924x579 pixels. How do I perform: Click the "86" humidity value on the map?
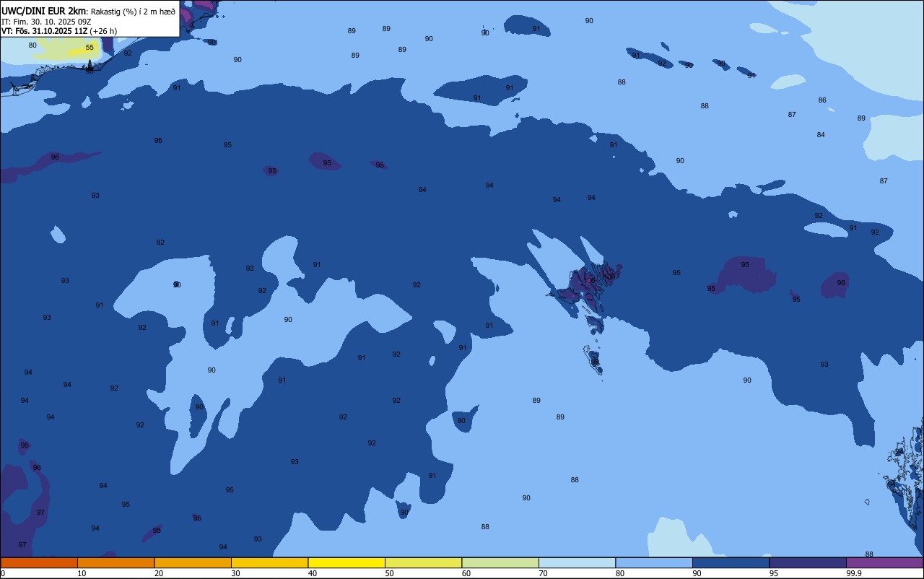tap(822, 100)
